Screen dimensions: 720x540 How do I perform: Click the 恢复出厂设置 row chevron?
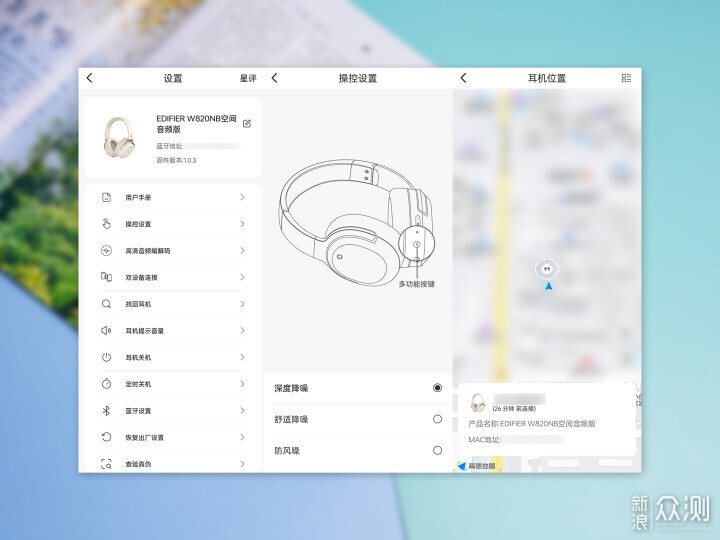[242, 437]
